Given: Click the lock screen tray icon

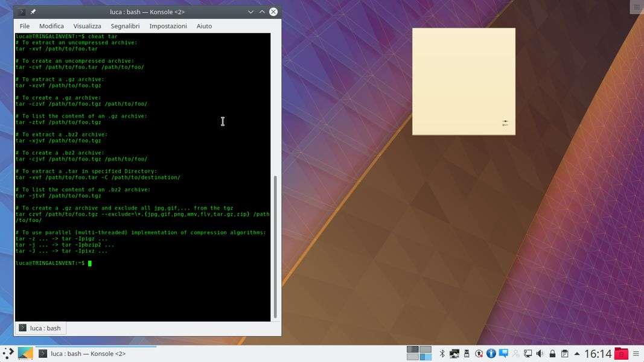Looking at the screenshot, I should (552, 354).
